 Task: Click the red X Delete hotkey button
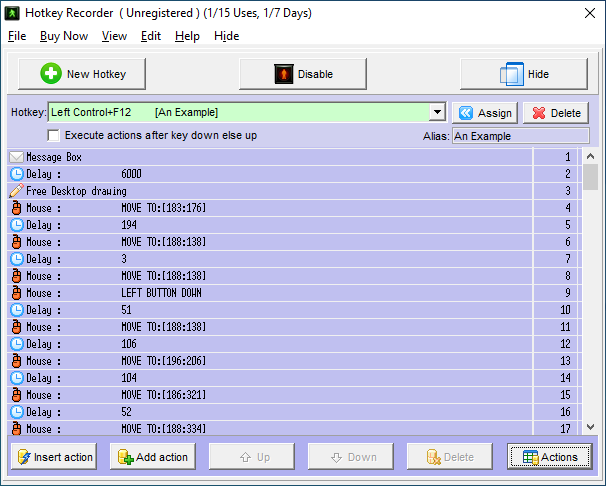[x=555, y=113]
